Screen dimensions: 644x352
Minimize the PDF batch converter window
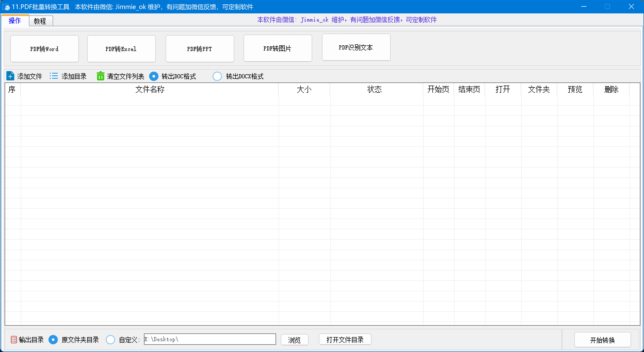584,7
